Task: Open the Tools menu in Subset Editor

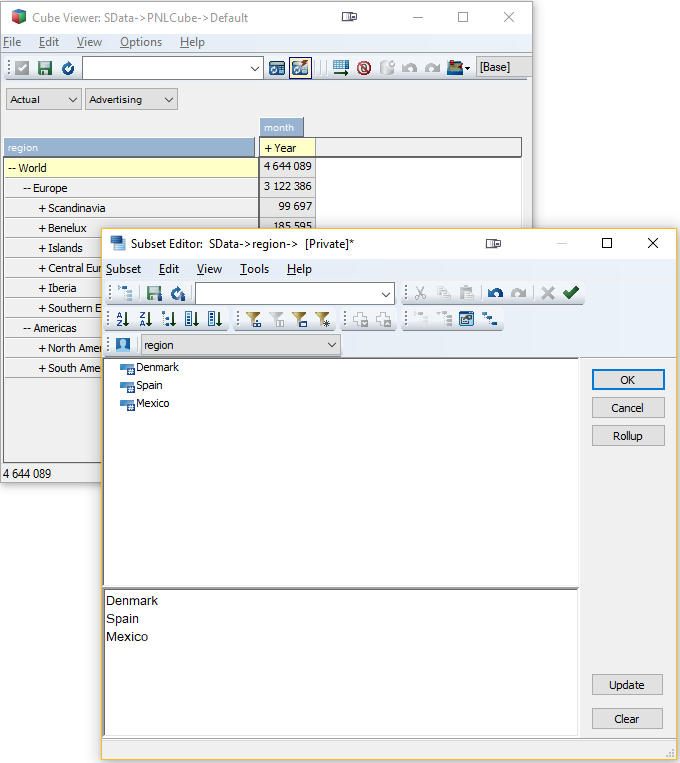Action: 254,269
